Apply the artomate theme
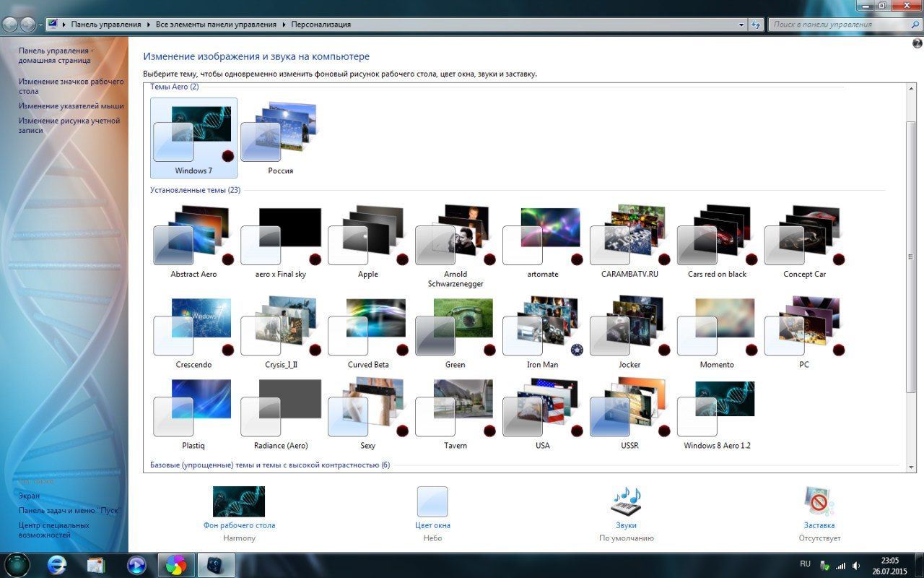This screenshot has width=924, height=578. point(543,241)
